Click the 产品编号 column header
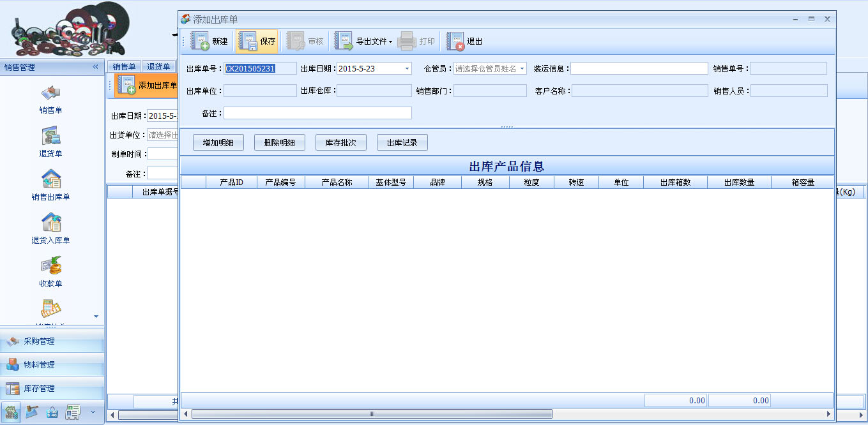868x425 pixels. point(281,183)
